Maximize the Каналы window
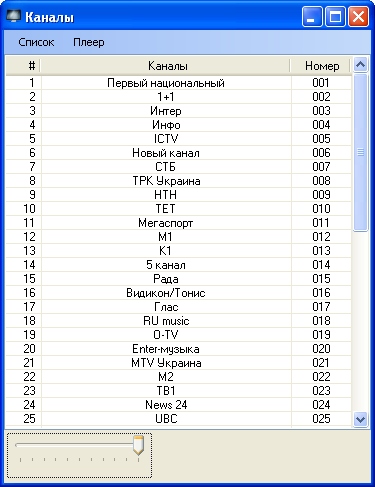The image size is (375, 487). 335,16
